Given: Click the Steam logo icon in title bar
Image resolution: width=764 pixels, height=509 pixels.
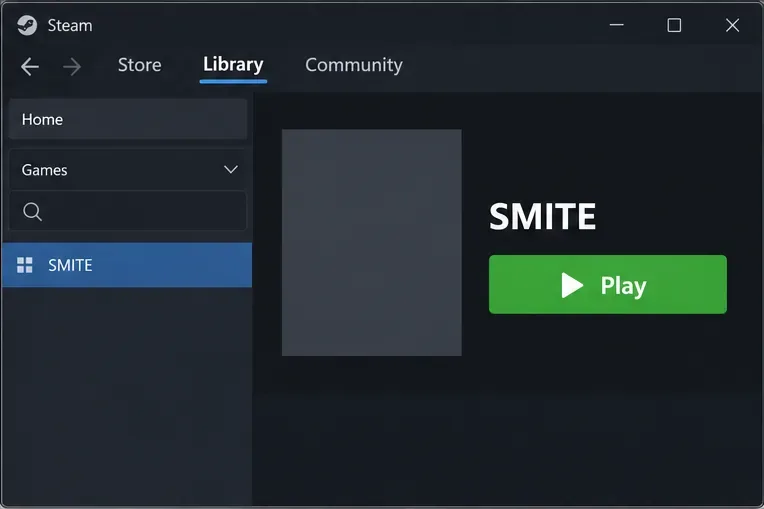Looking at the screenshot, I should 27,25.
